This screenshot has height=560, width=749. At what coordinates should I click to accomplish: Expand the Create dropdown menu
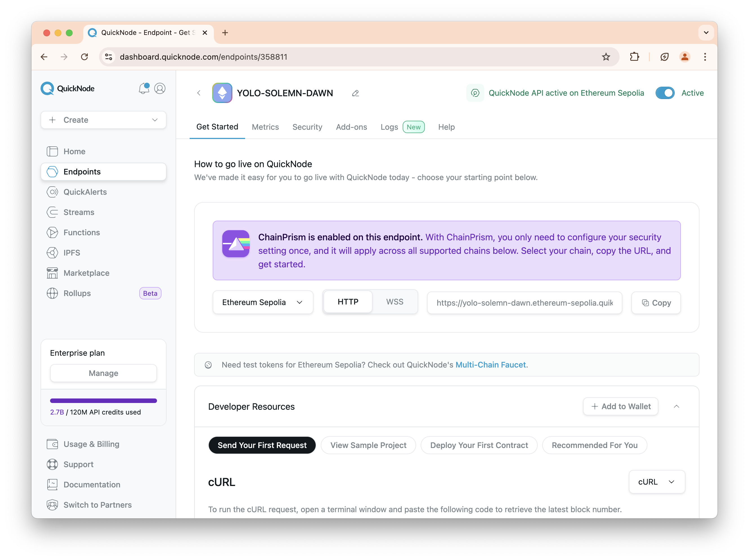[x=103, y=120]
